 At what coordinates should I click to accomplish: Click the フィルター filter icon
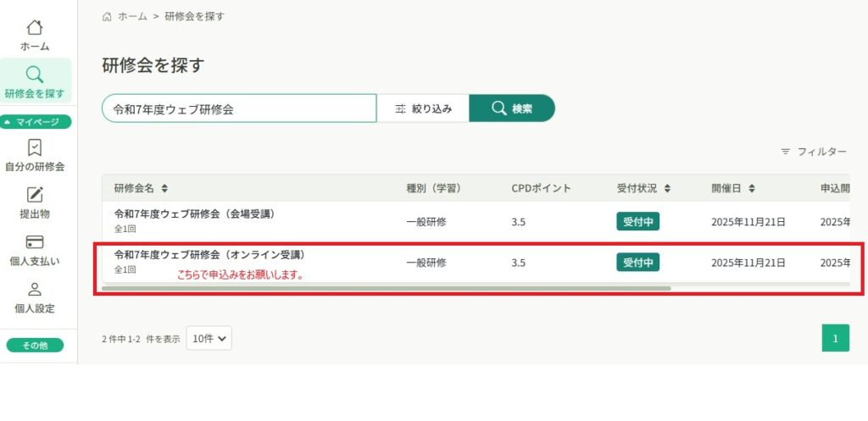[786, 152]
